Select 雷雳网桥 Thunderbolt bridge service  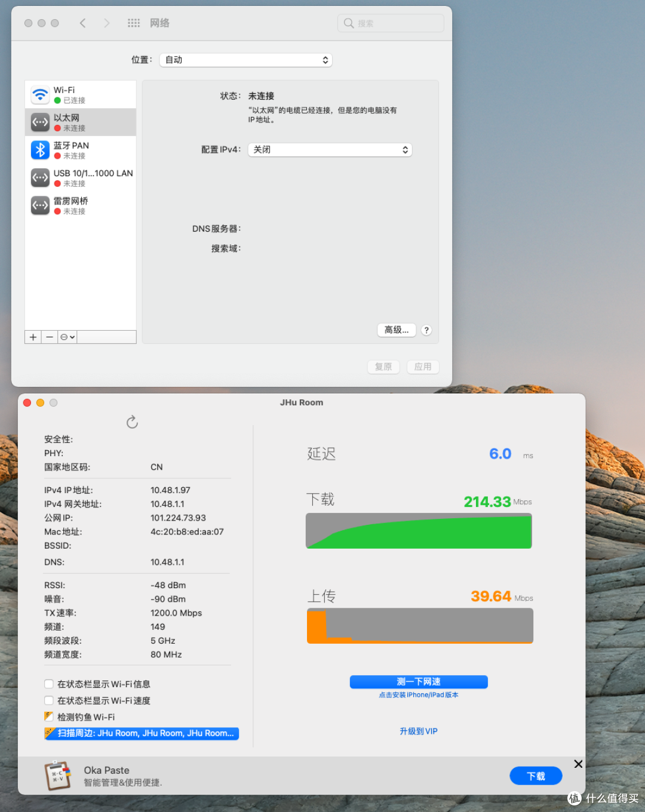click(81, 205)
